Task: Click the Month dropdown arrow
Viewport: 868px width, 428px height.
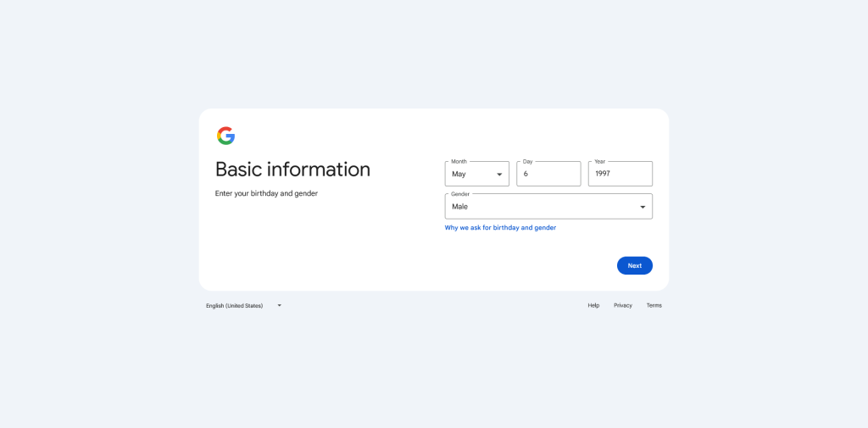Action: [499, 175]
